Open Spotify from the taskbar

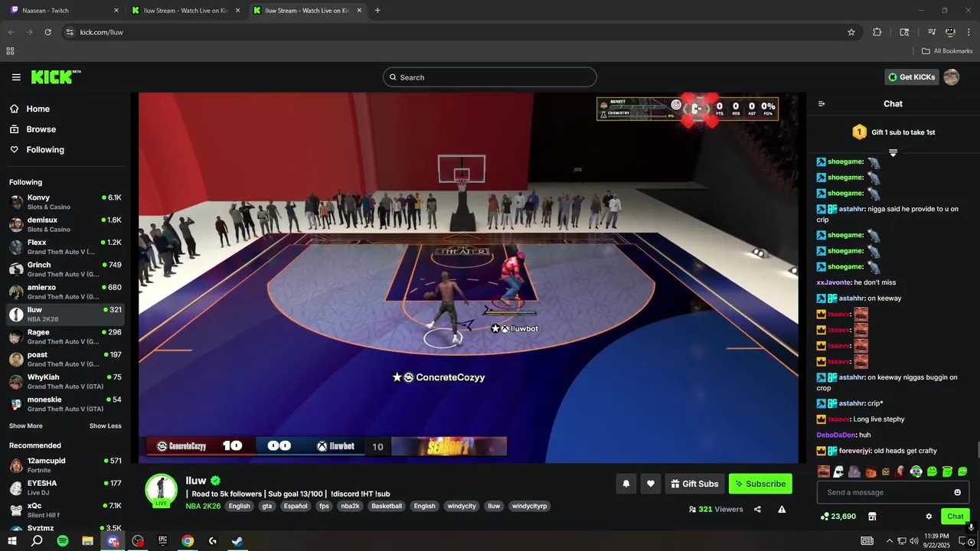63,541
